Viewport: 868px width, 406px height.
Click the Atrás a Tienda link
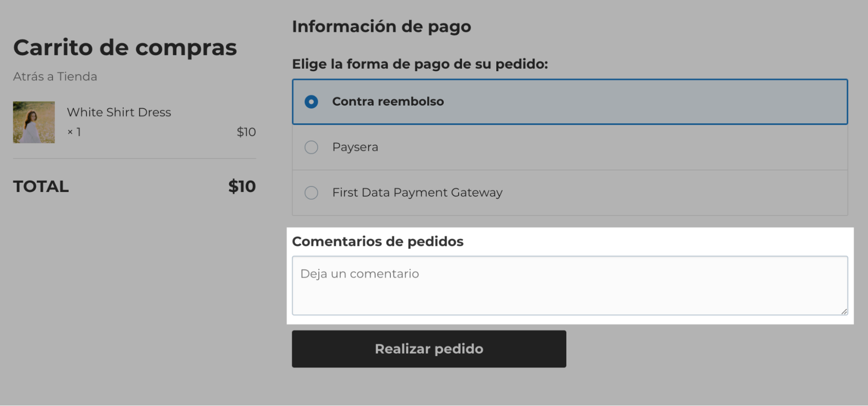[x=55, y=76]
